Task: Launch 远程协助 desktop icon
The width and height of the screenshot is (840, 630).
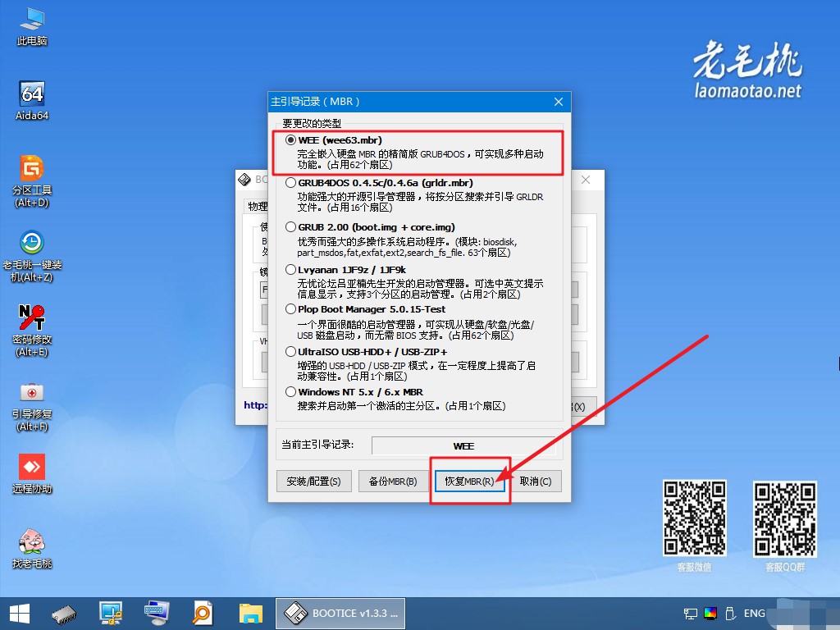Action: (32, 473)
